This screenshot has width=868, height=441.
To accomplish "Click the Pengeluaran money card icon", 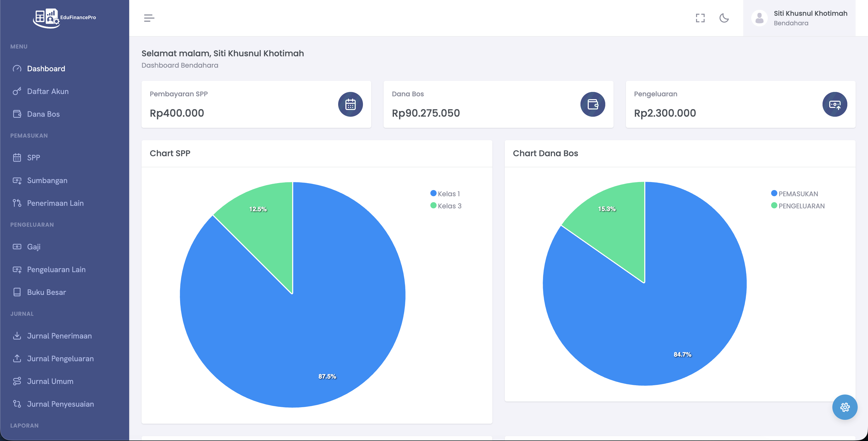I will (835, 104).
